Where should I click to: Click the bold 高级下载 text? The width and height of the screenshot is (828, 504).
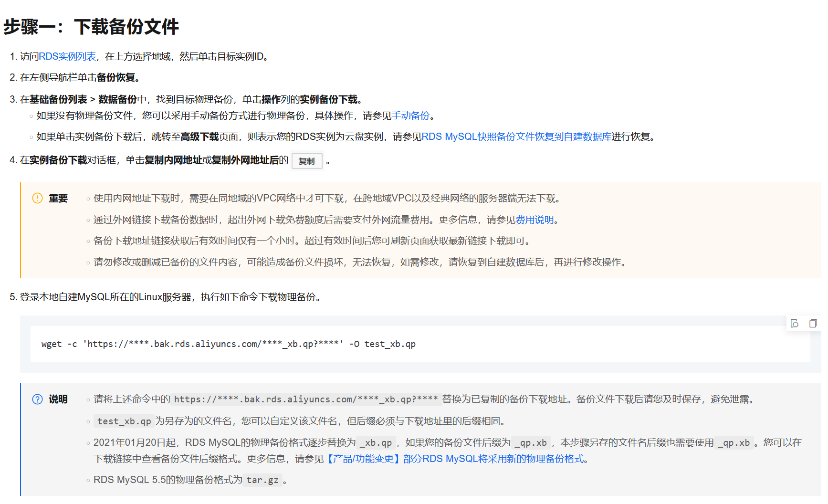(199, 136)
